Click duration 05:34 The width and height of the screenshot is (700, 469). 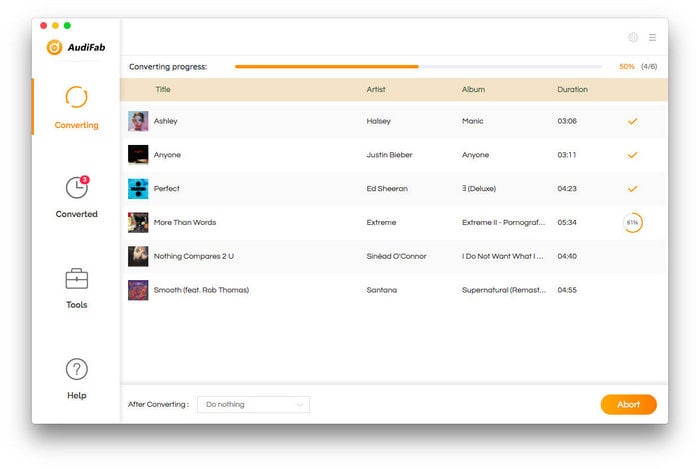tap(567, 222)
